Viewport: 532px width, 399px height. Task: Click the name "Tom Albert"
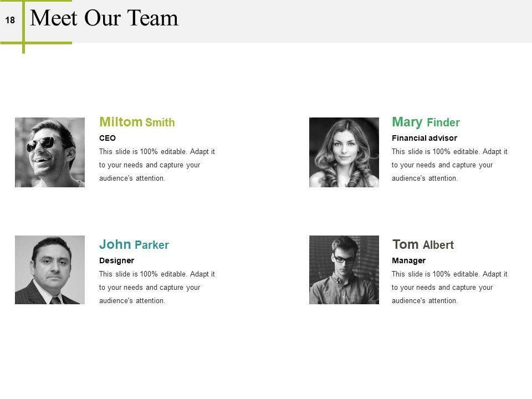click(423, 244)
